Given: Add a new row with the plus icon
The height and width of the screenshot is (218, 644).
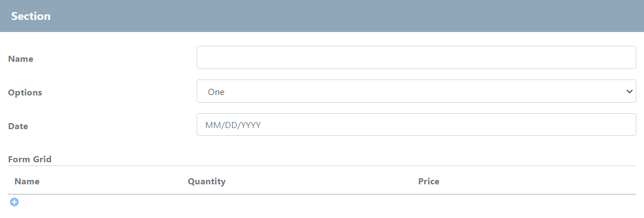Looking at the screenshot, I should click(14, 202).
